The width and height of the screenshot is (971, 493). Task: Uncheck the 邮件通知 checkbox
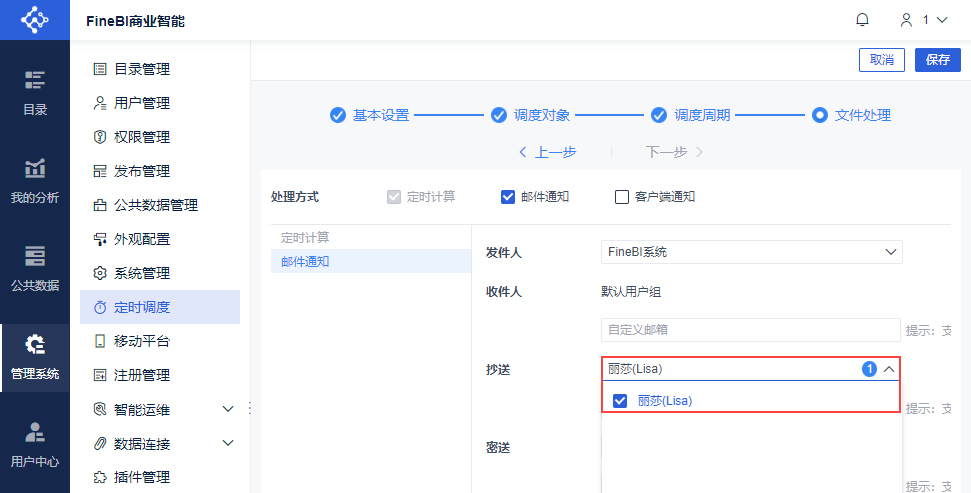click(x=508, y=197)
